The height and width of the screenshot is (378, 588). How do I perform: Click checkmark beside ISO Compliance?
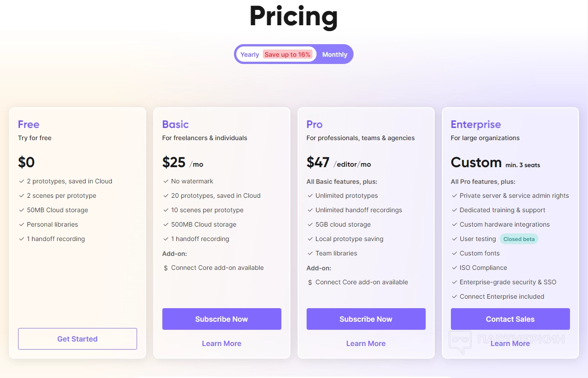[x=454, y=268]
